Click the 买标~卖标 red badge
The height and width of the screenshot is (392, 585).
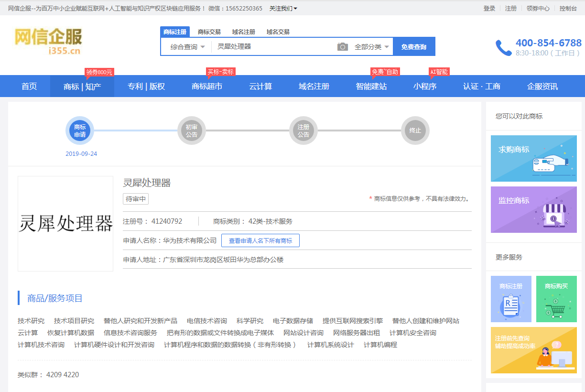tap(220, 72)
